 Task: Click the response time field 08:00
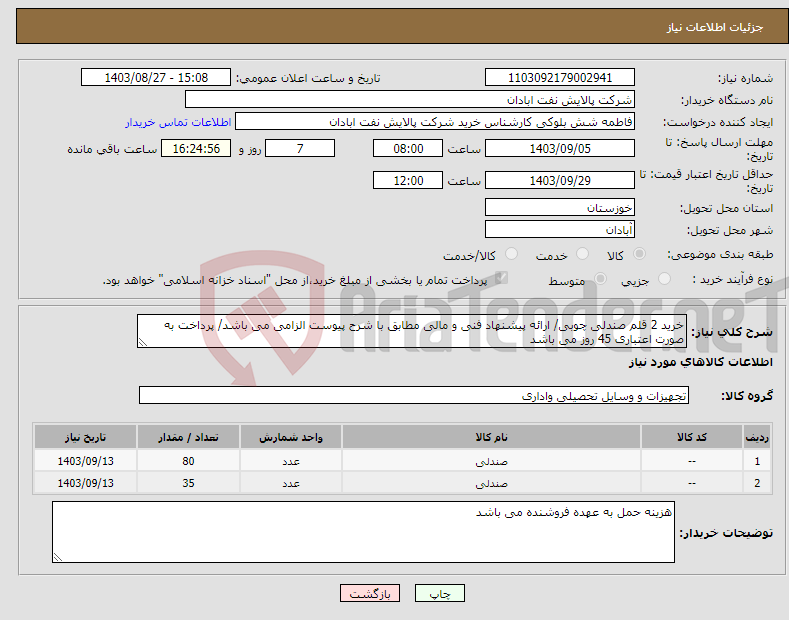408,148
